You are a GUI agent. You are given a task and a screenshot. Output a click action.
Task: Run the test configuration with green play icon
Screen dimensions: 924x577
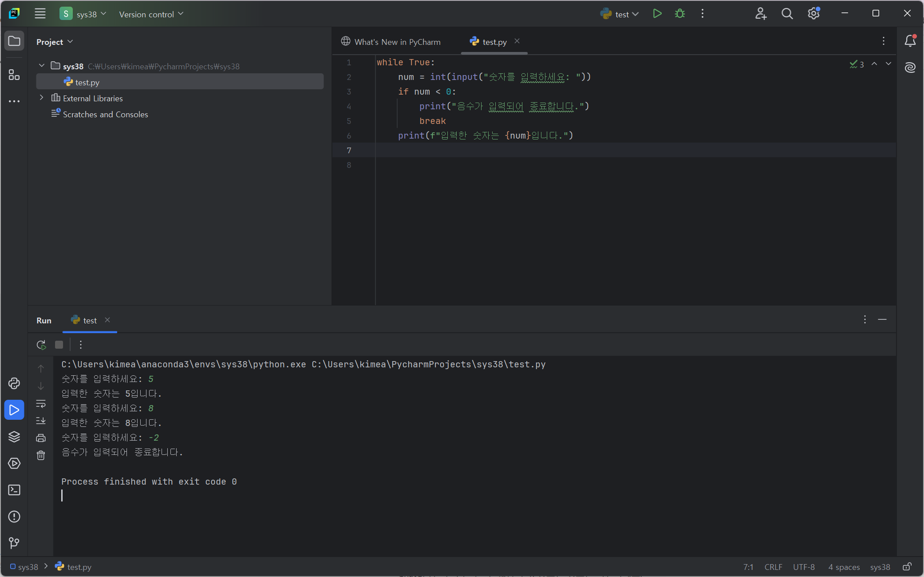click(657, 14)
